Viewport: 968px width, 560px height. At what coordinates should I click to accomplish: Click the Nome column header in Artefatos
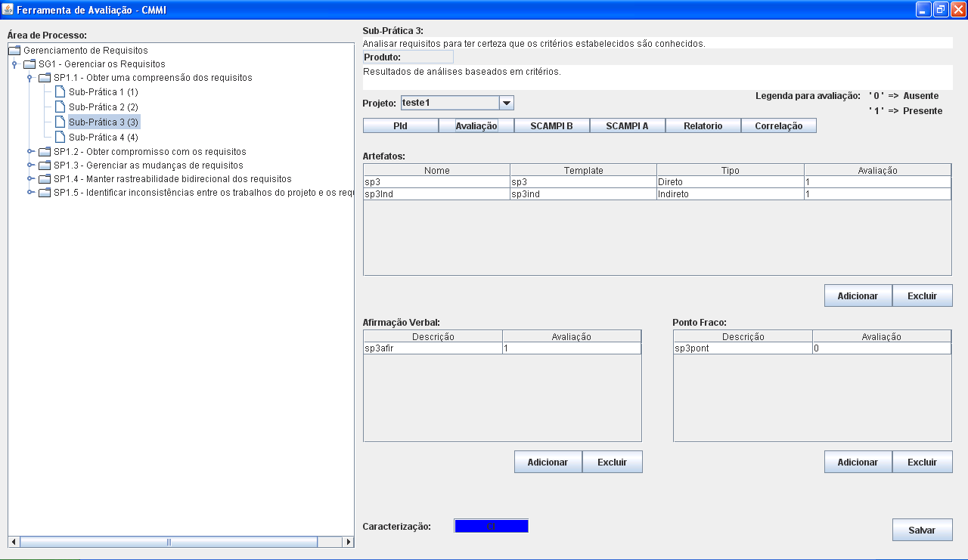pos(437,170)
